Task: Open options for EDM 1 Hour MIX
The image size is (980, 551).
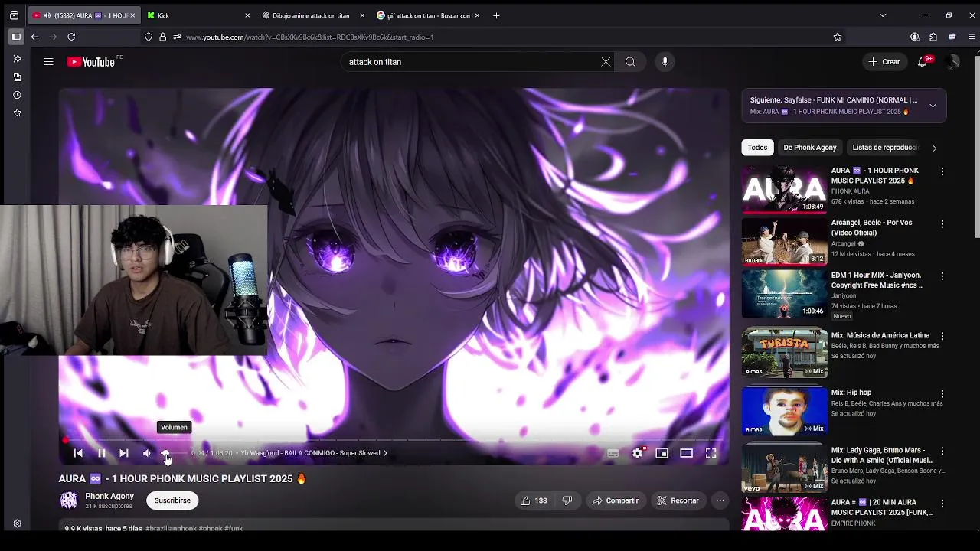Action: 942,276
